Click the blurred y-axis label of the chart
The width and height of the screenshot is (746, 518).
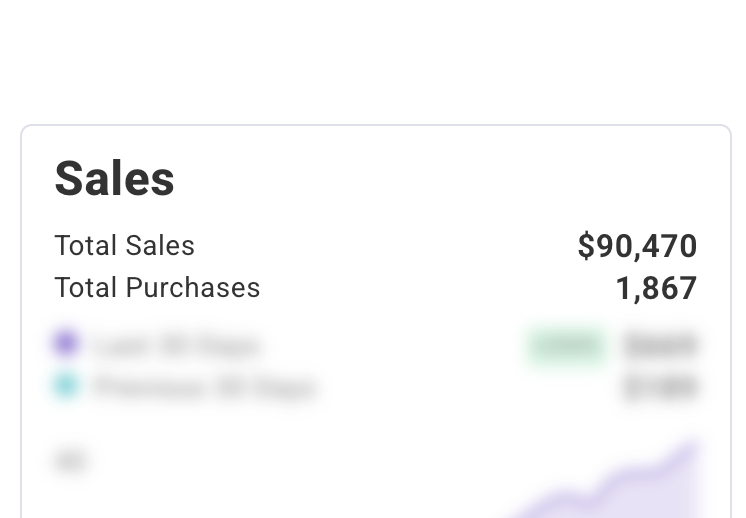[x=70, y=461]
